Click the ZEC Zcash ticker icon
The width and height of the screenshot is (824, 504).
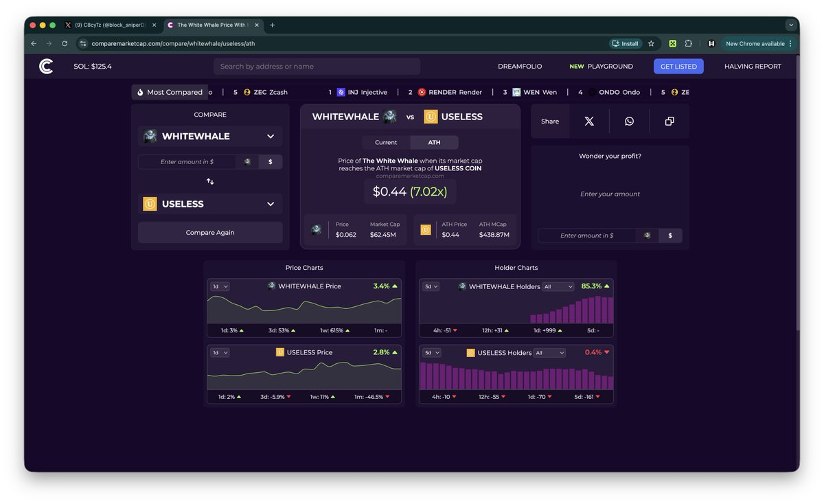pyautogui.click(x=247, y=92)
